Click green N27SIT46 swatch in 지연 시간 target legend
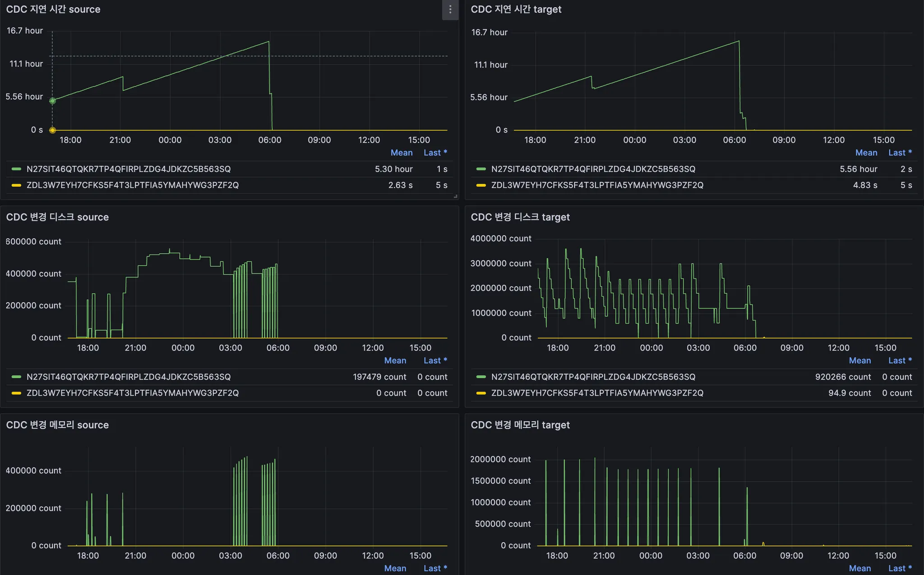Viewport: 924px width, 575px height. (481, 169)
